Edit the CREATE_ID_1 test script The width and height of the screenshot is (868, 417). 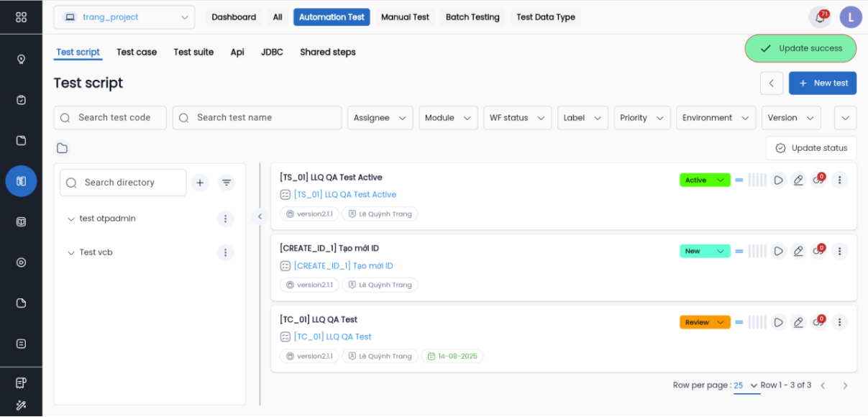[x=798, y=252]
